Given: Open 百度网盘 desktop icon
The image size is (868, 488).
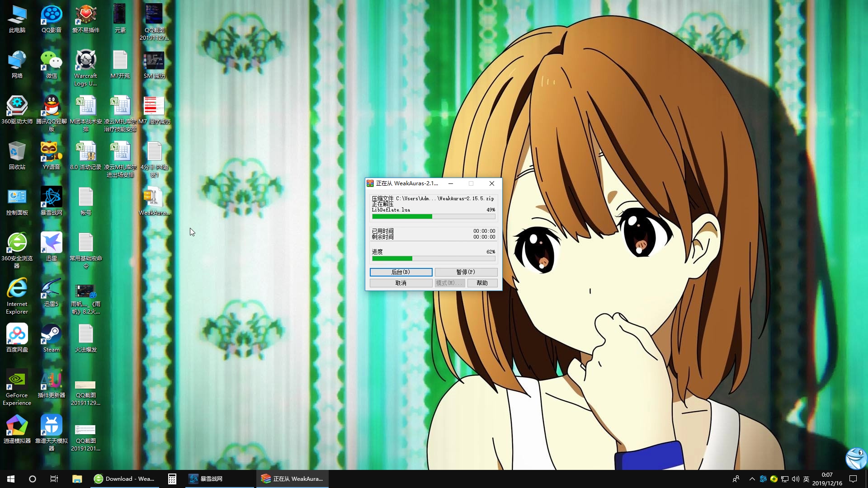Looking at the screenshot, I should pos(17,338).
